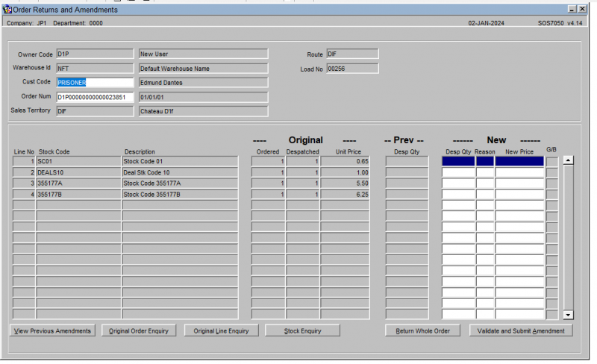Click unit price 0.65 cell
Viewport: 597px width, 364px height.
click(345, 161)
